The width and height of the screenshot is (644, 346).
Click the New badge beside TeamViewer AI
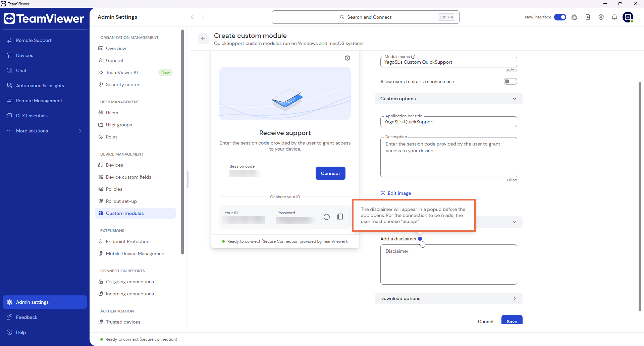(x=165, y=72)
